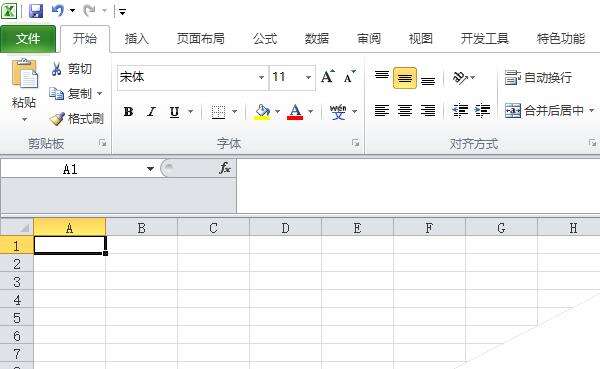Click the 合并后居中 Merge & Center button
Screen dimensions: 600x369
[544, 111]
